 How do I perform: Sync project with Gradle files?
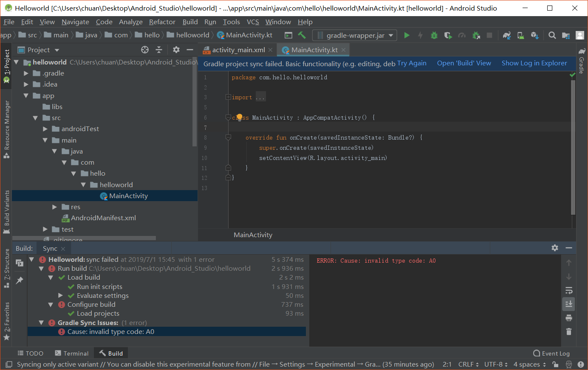coord(507,35)
